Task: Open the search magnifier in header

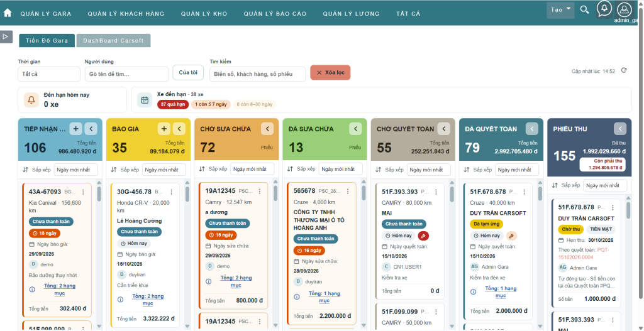Action: pos(584,10)
